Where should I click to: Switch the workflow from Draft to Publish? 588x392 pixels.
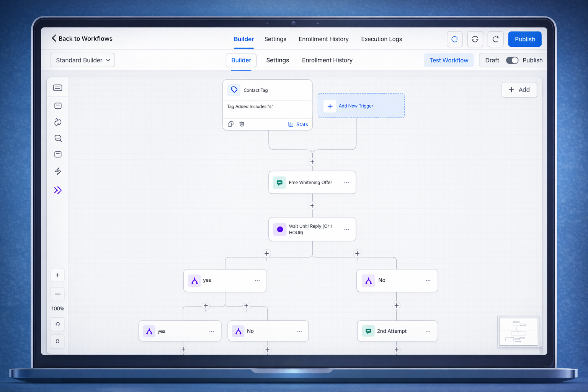(512, 60)
